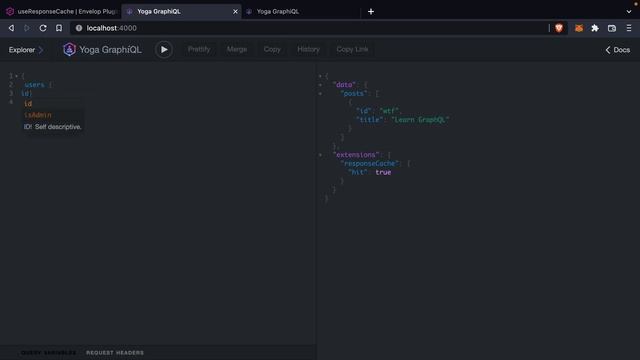Collapse the "extensions" object in response
The width and height of the screenshot is (640, 360).
click(320, 155)
